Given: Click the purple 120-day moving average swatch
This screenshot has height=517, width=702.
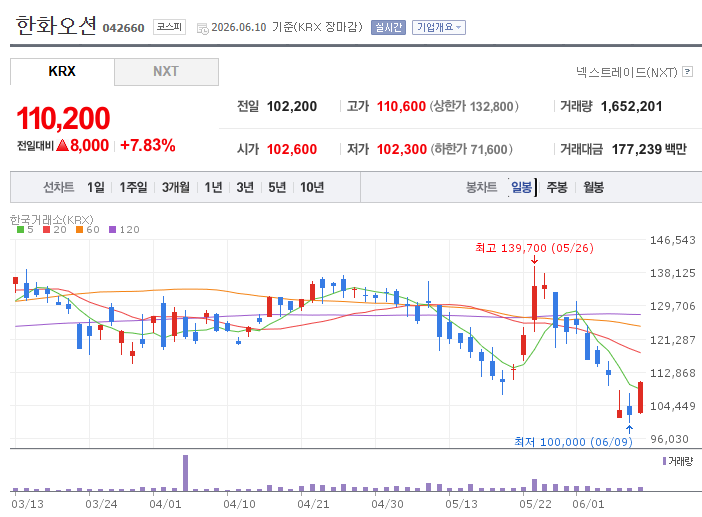Looking at the screenshot, I should pyautogui.click(x=112, y=230).
